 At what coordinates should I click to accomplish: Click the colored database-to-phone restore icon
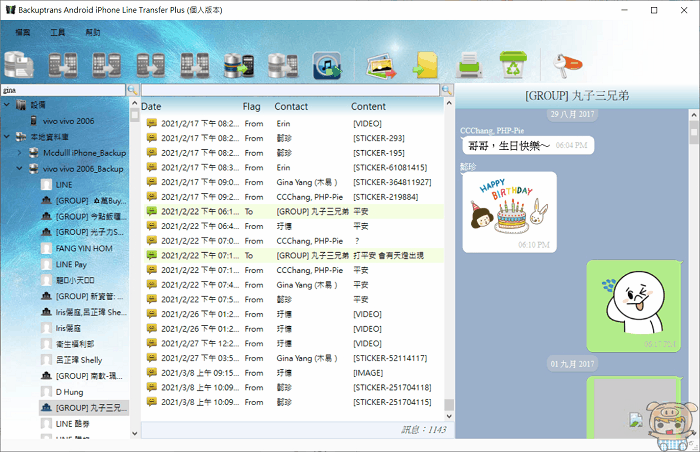point(239,65)
